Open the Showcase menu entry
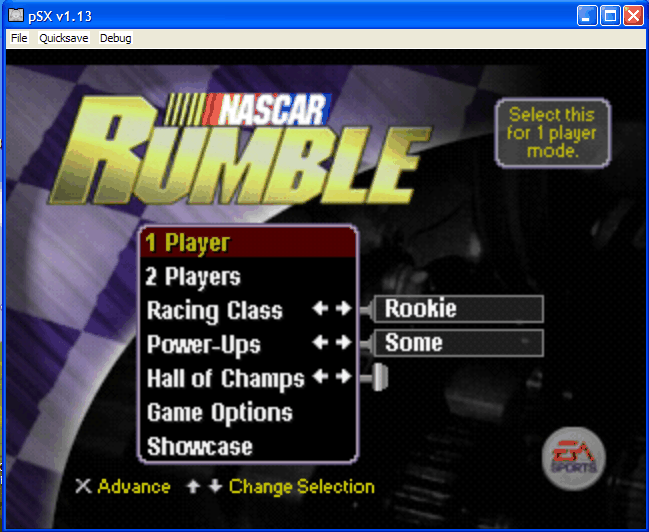 200,446
